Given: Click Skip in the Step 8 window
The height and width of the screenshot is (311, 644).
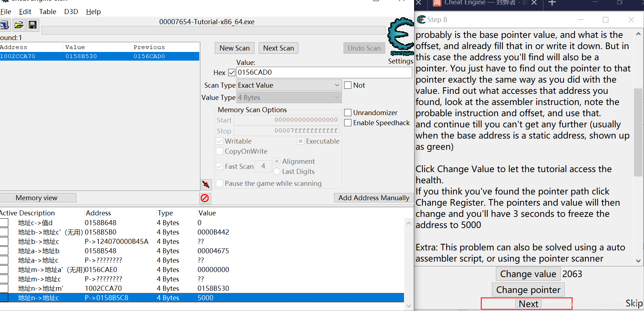Looking at the screenshot, I should 634,303.
